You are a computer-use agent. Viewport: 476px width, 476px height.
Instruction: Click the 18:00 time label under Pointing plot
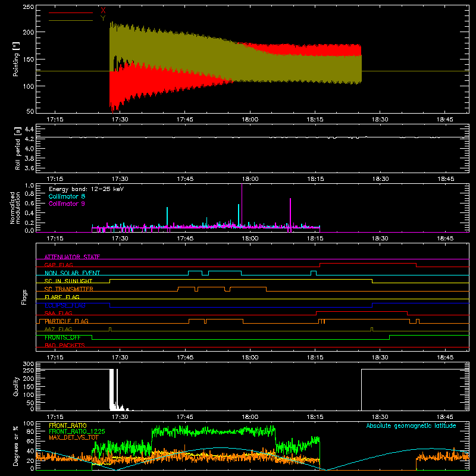(250, 120)
